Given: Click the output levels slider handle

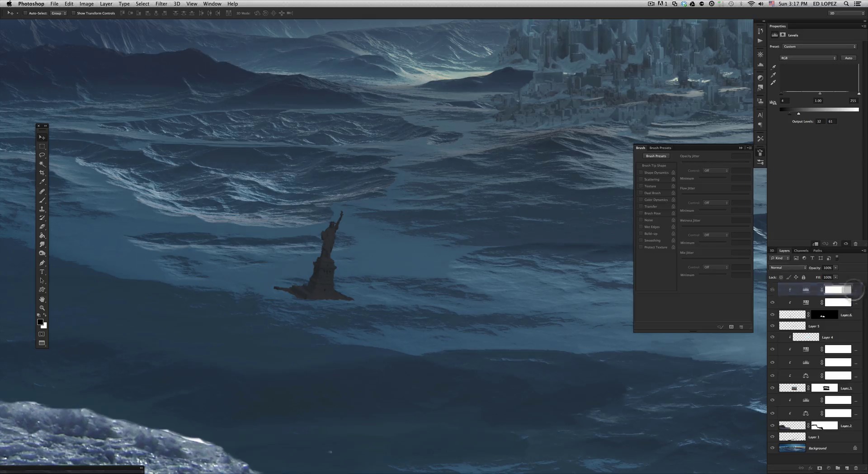Looking at the screenshot, I should [798, 114].
